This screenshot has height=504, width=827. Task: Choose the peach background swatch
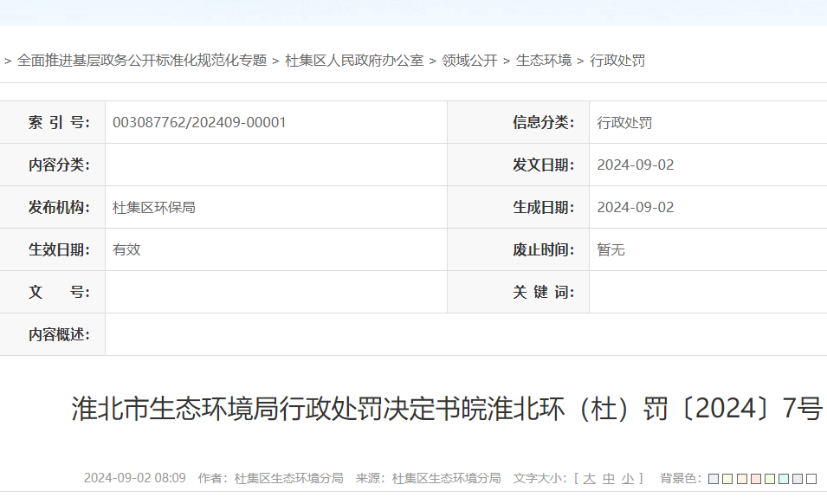tap(741, 479)
